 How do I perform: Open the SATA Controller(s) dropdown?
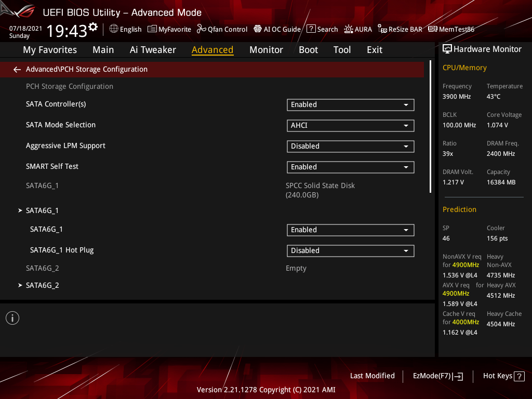tap(350, 104)
